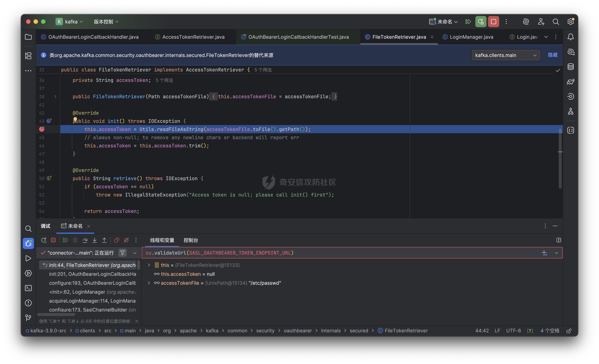Click Step Over in the debug toolbar
This screenshot has height=364, width=599.
click(x=85, y=240)
